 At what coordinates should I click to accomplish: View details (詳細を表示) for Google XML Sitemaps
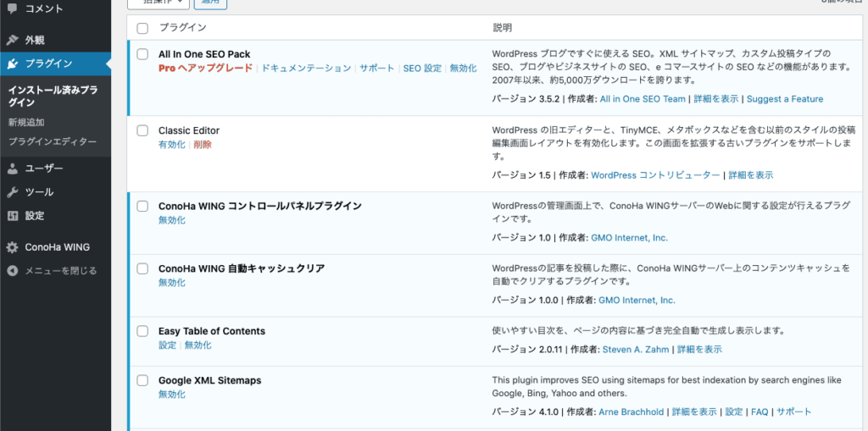pos(695,412)
